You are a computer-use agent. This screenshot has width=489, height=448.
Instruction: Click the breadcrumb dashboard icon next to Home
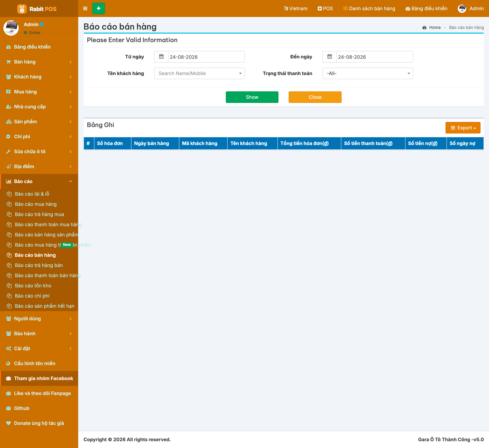click(x=424, y=28)
